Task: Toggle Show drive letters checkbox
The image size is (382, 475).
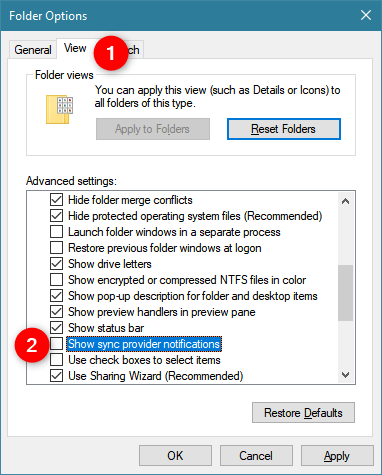Action: tap(56, 264)
